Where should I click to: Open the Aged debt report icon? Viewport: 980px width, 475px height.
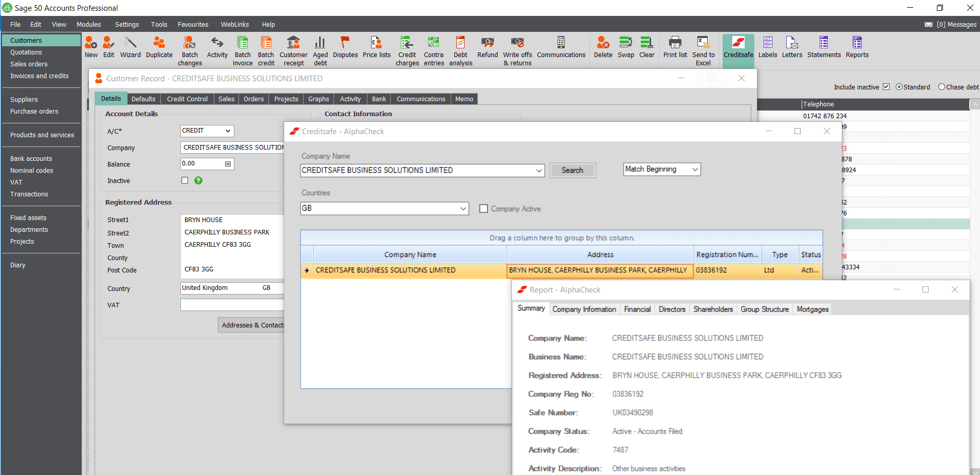(320, 51)
